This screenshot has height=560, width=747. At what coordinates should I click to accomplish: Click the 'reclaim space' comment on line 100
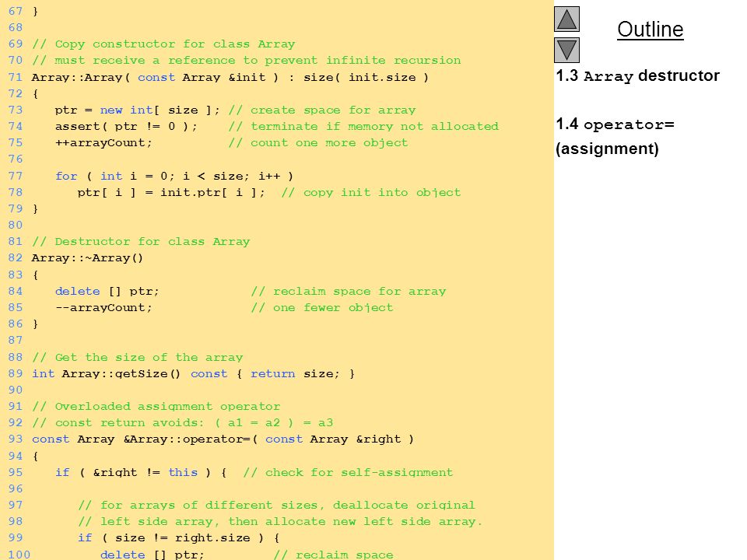coord(334,555)
